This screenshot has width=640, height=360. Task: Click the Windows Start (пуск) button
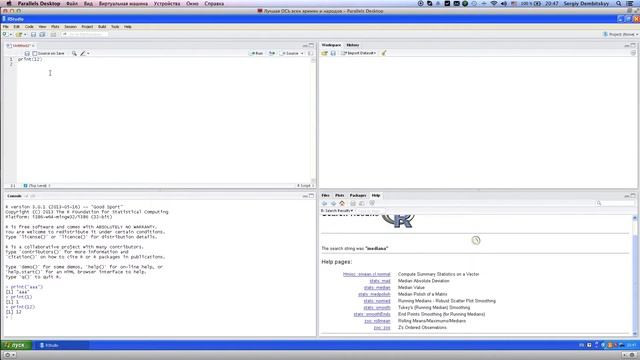[15, 345]
